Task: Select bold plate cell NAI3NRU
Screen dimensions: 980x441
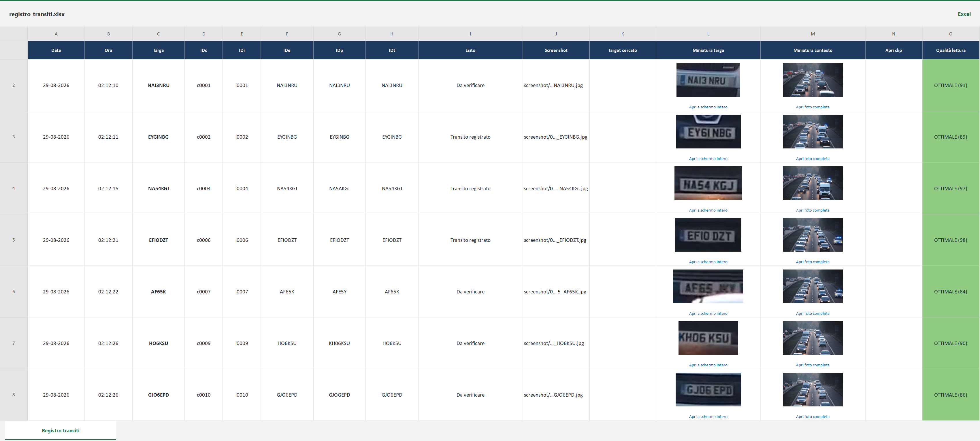Action: click(158, 85)
